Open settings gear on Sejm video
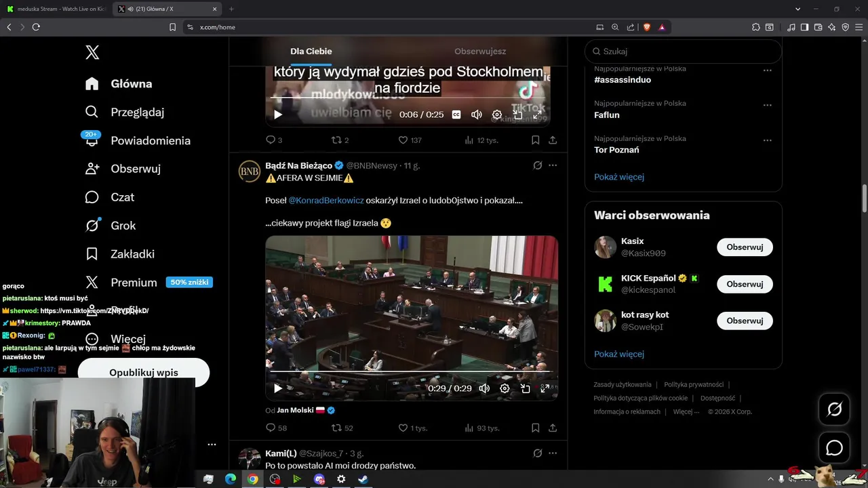 pyautogui.click(x=505, y=388)
